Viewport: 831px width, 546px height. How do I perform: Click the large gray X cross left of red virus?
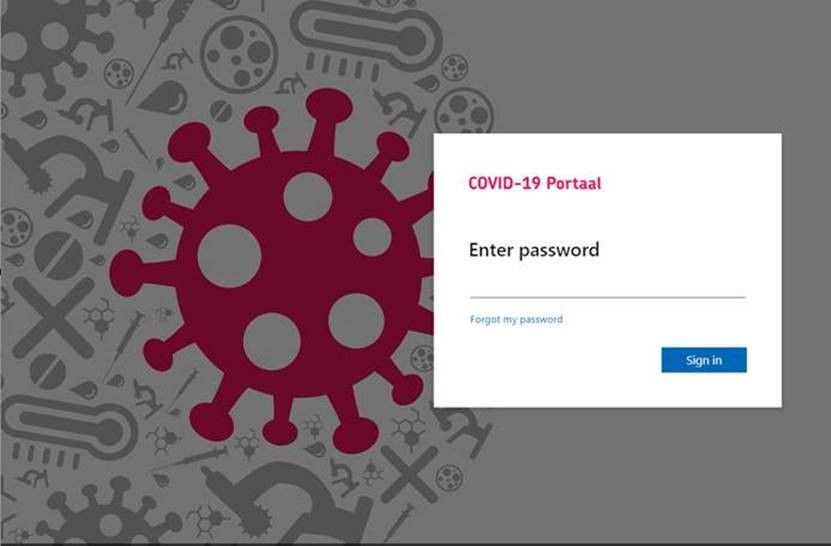click(x=54, y=317)
